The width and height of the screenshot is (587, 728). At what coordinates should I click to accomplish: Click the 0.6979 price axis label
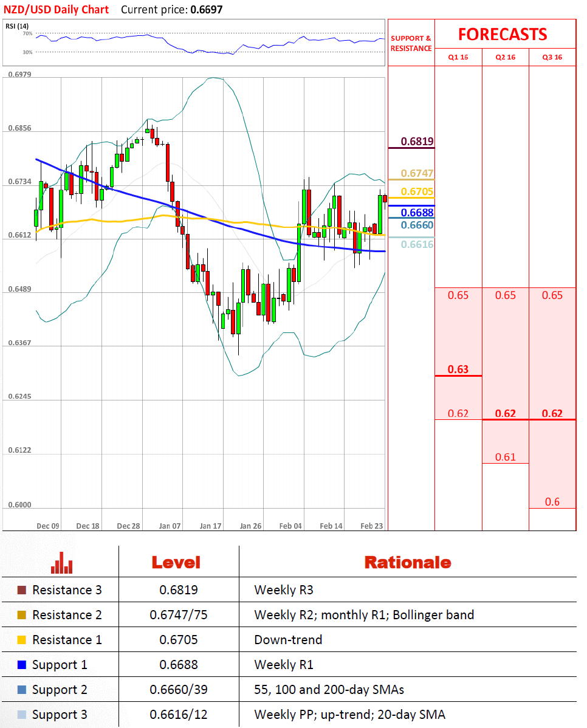(x=19, y=74)
